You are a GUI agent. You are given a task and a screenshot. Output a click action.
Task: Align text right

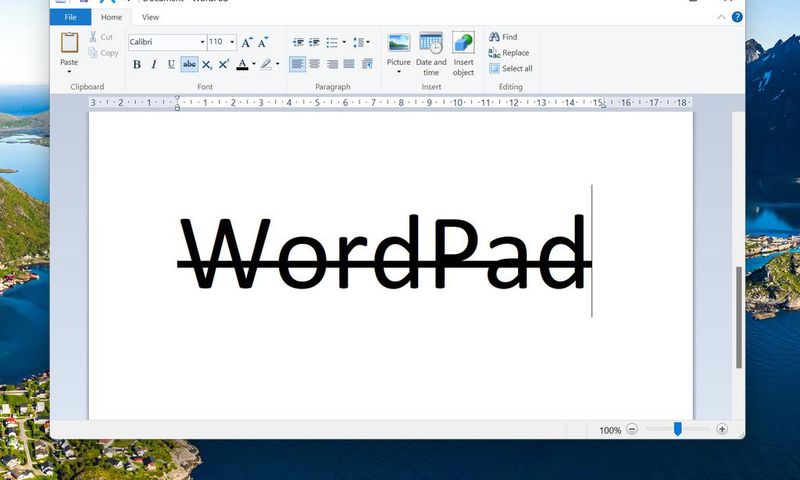pos(332,64)
